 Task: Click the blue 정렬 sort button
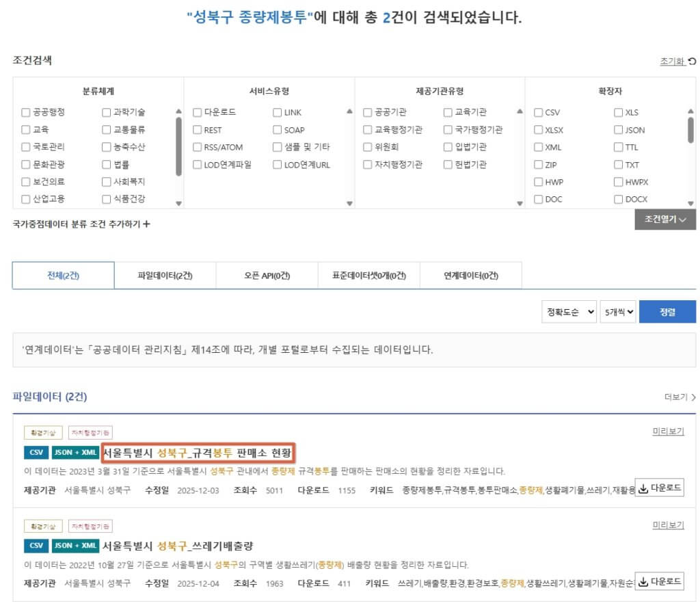pyautogui.click(x=668, y=312)
